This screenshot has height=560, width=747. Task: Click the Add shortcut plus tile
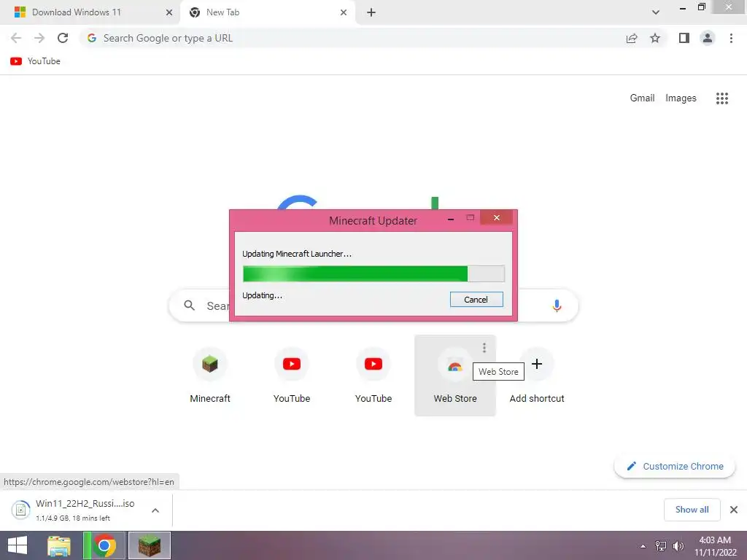pyautogui.click(x=537, y=376)
